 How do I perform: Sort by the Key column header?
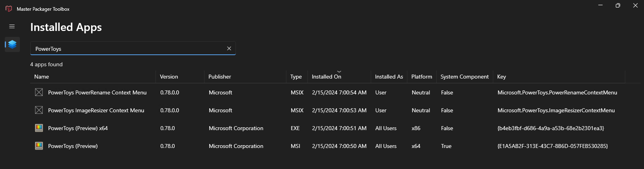pyautogui.click(x=559, y=77)
